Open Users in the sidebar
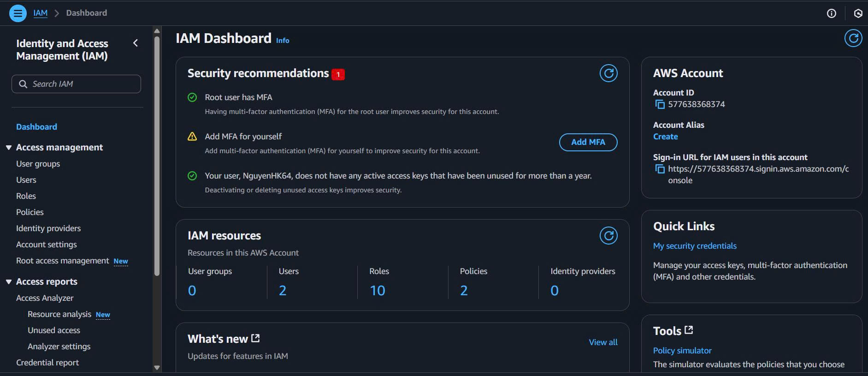 pyautogui.click(x=26, y=180)
